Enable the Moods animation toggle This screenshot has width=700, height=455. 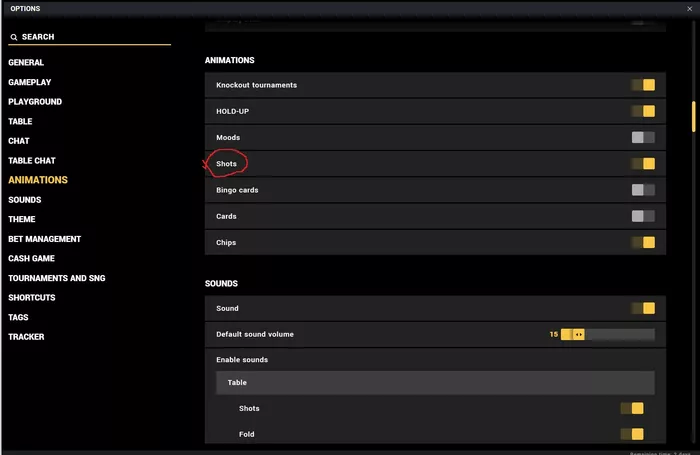[643, 138]
